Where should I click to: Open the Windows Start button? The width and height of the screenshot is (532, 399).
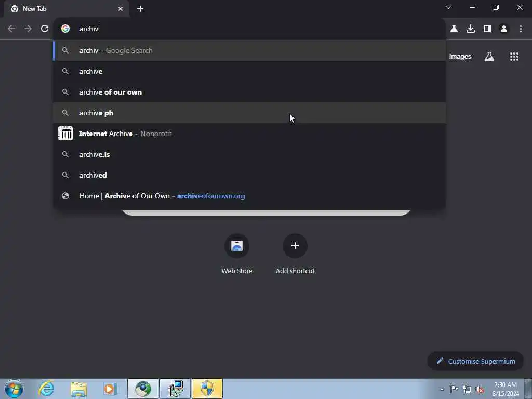click(x=14, y=389)
